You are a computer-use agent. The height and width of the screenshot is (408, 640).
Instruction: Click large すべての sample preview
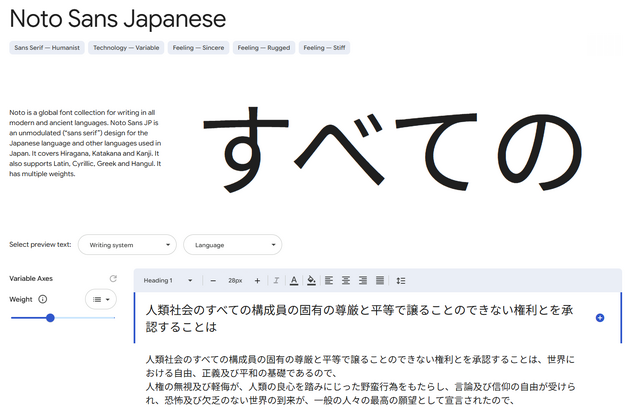point(393,149)
